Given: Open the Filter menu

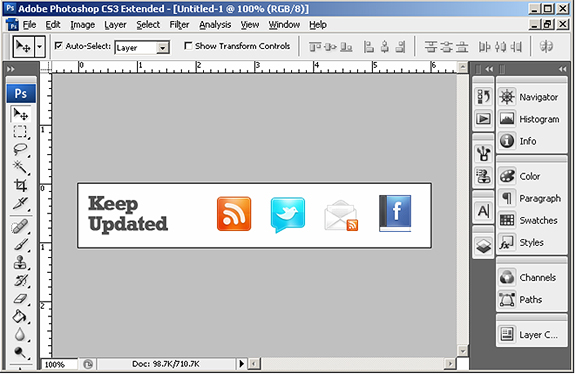Looking at the screenshot, I should pos(179,25).
